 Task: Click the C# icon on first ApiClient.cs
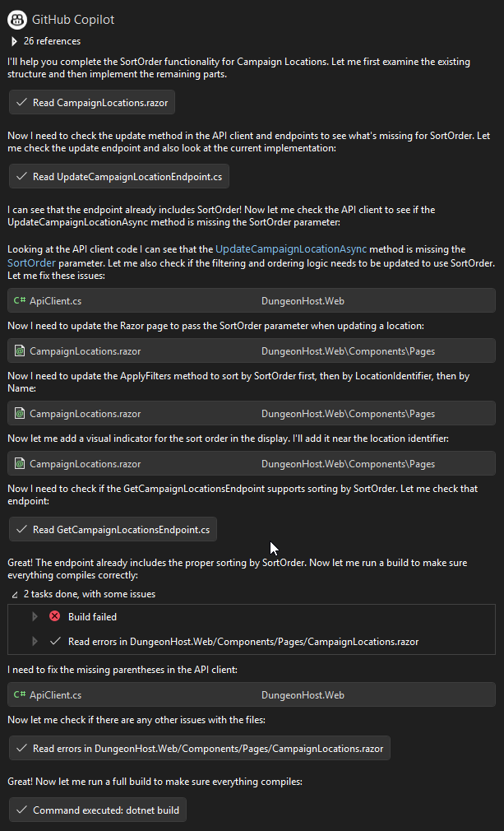[x=20, y=301]
